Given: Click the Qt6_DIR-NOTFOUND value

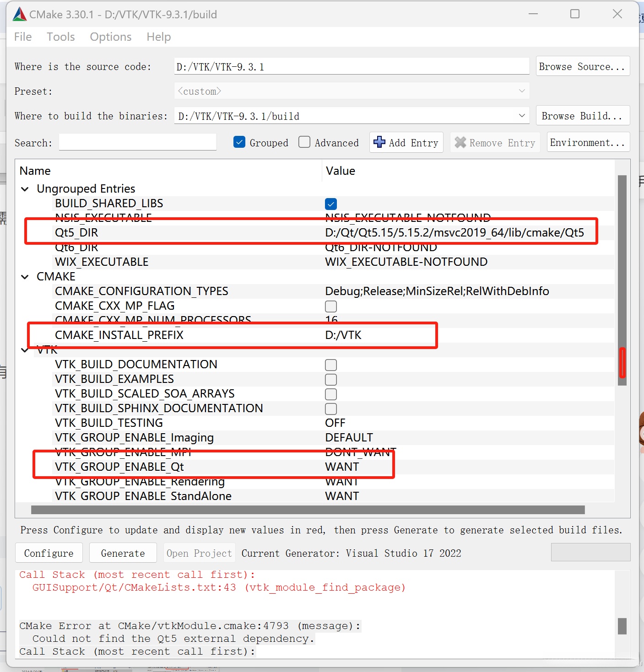Looking at the screenshot, I should coord(381,247).
